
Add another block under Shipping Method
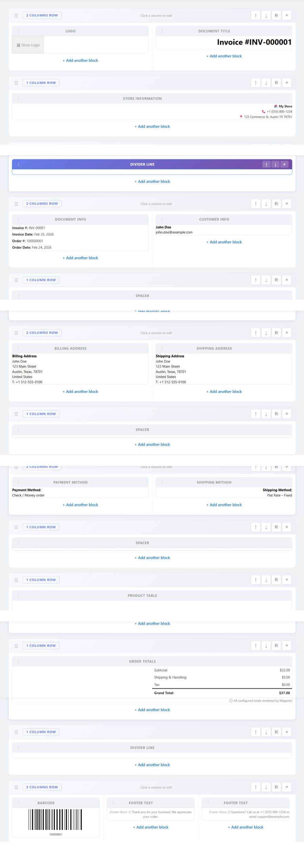[x=224, y=505]
